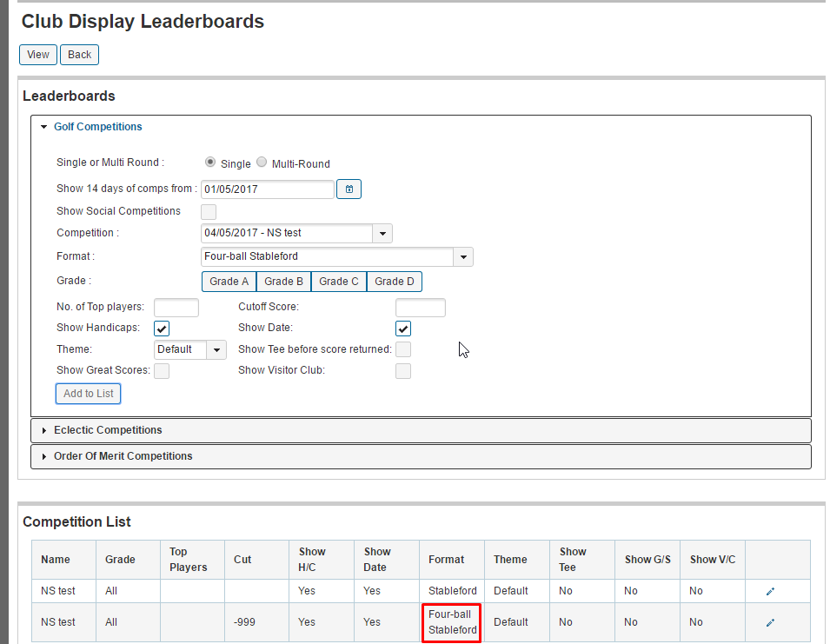Select the Grade B button
The image size is (830, 644).
282,281
